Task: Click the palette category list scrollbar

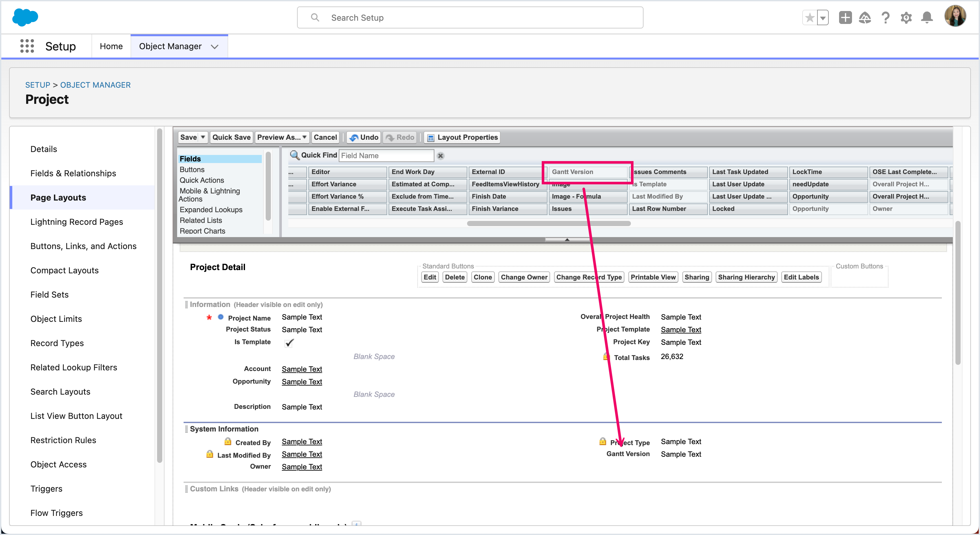Action: [x=268, y=187]
